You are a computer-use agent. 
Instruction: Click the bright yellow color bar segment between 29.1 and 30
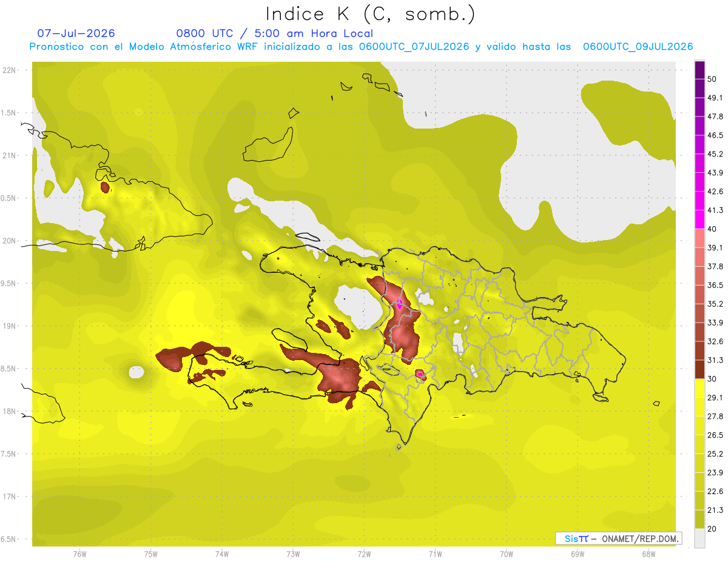[x=699, y=388]
